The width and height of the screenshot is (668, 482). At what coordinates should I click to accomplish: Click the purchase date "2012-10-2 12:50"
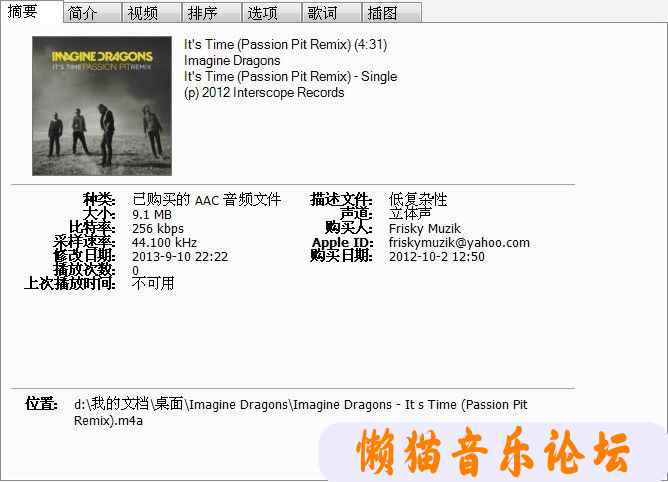tap(437, 257)
